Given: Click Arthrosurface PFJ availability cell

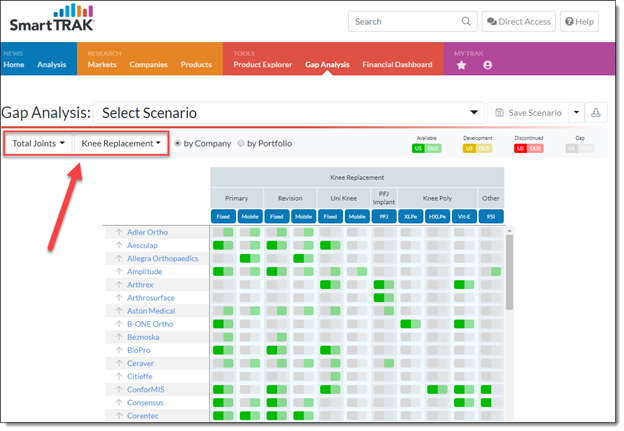Looking at the screenshot, I should click(x=384, y=298).
